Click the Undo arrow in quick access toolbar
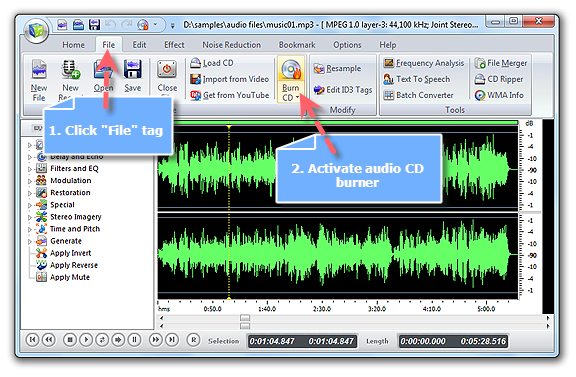The image size is (576, 377). click(x=110, y=25)
